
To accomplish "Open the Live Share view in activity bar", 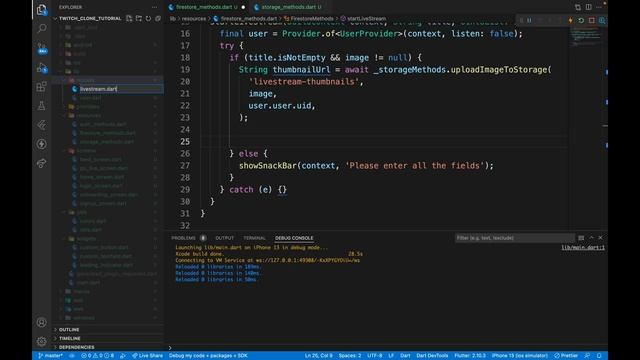I will [x=42, y=163].
